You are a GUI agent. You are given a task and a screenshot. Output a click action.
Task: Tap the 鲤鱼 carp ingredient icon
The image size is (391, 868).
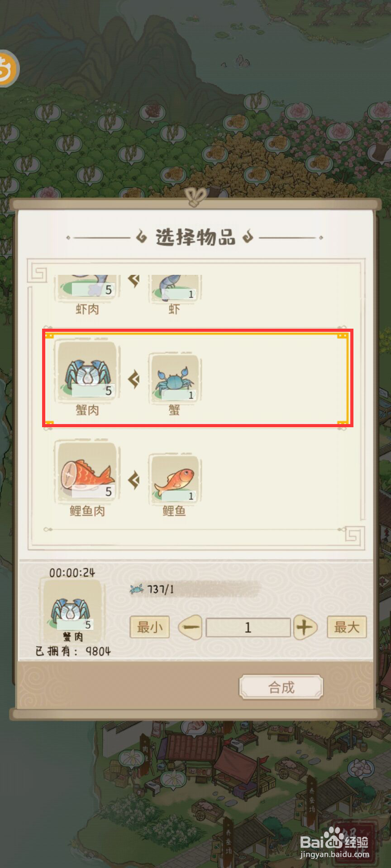point(175,479)
